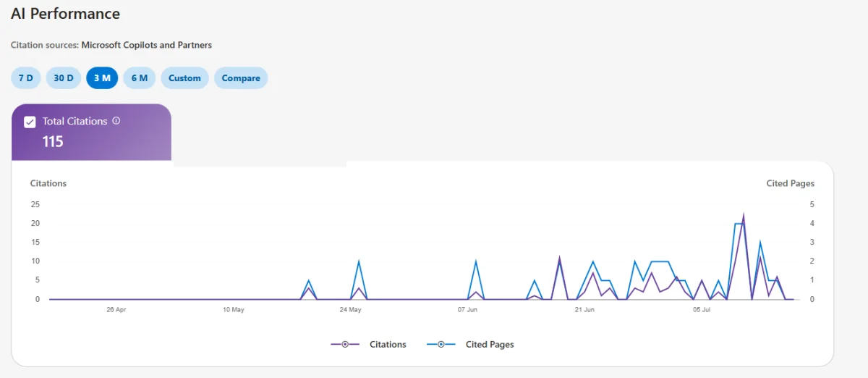Click the Compare button

[241, 78]
